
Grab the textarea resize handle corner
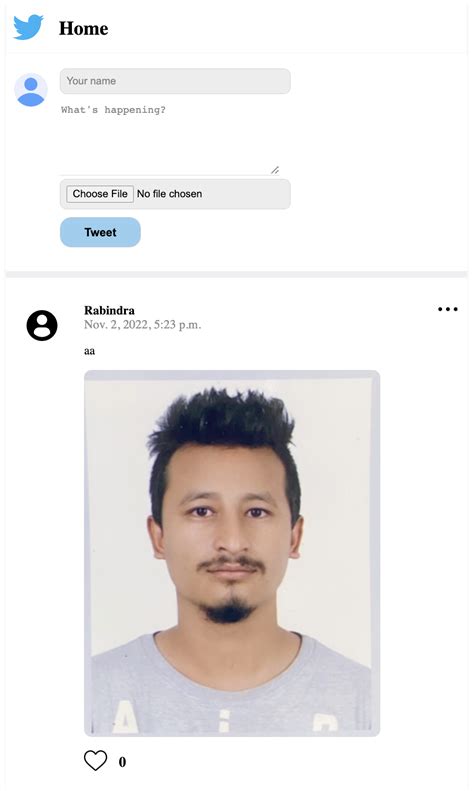275,170
